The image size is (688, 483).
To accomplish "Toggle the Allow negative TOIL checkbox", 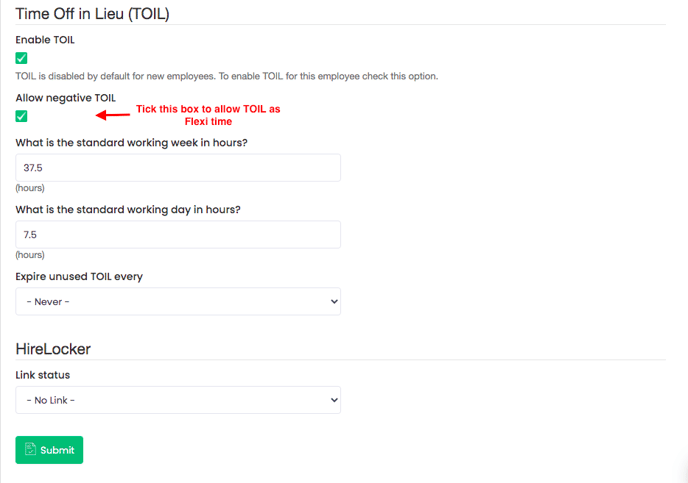I will (21, 116).
